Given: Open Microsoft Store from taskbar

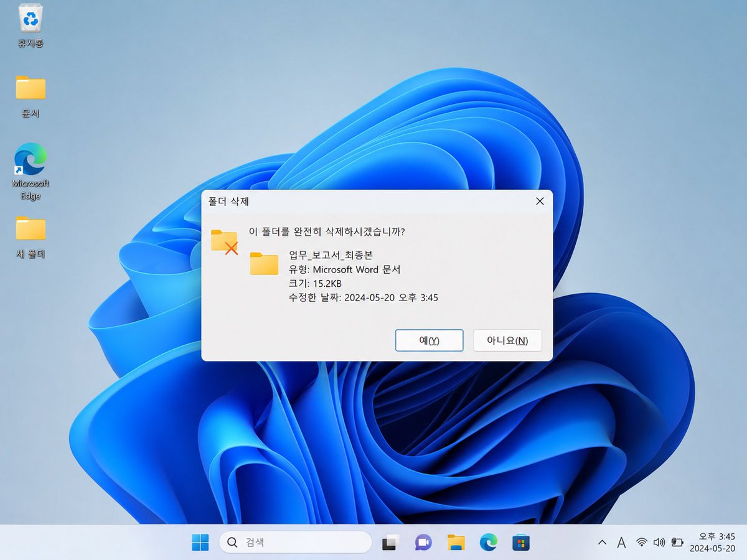Looking at the screenshot, I should [x=521, y=543].
